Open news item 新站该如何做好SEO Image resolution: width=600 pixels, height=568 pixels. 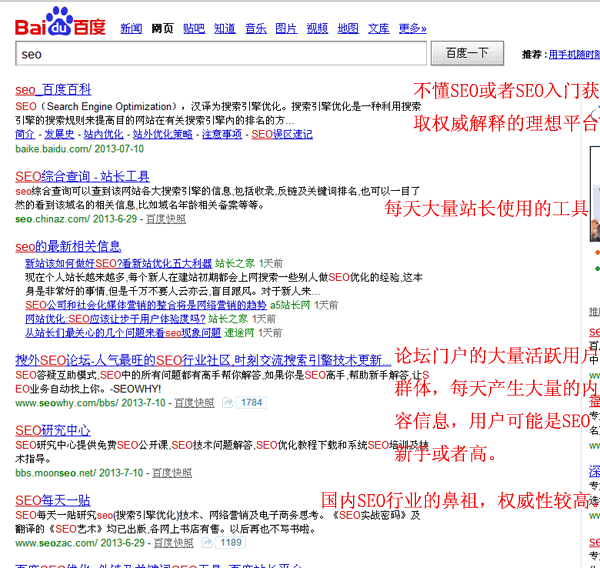pyautogui.click(x=119, y=263)
